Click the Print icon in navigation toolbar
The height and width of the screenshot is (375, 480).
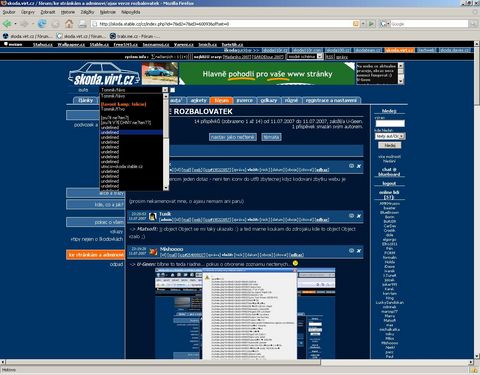82,24
